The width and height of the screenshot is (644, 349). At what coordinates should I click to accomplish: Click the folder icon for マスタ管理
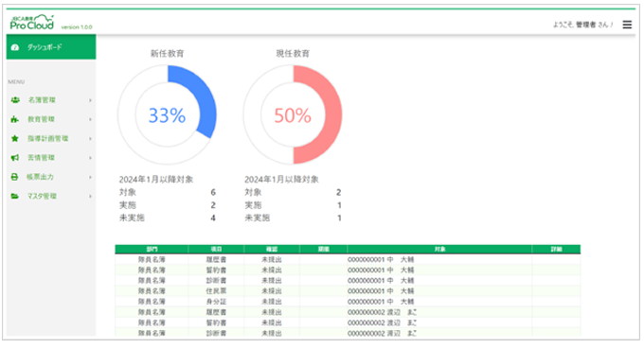tap(15, 196)
